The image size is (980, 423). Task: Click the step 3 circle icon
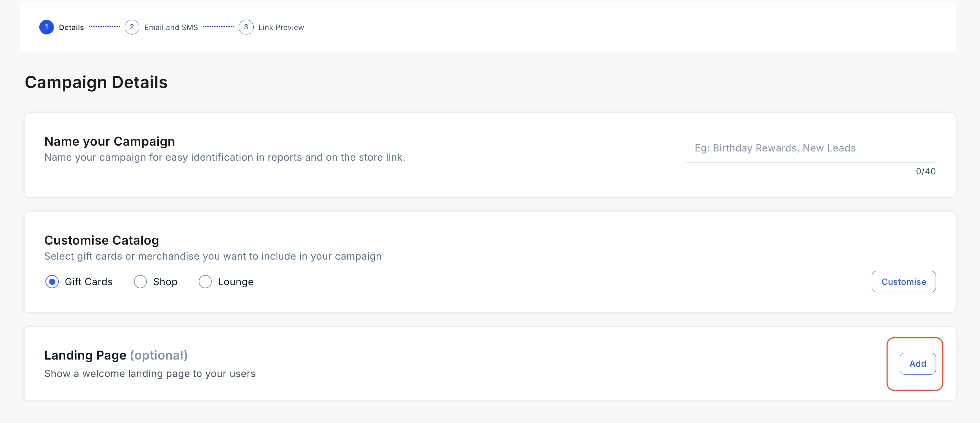246,27
